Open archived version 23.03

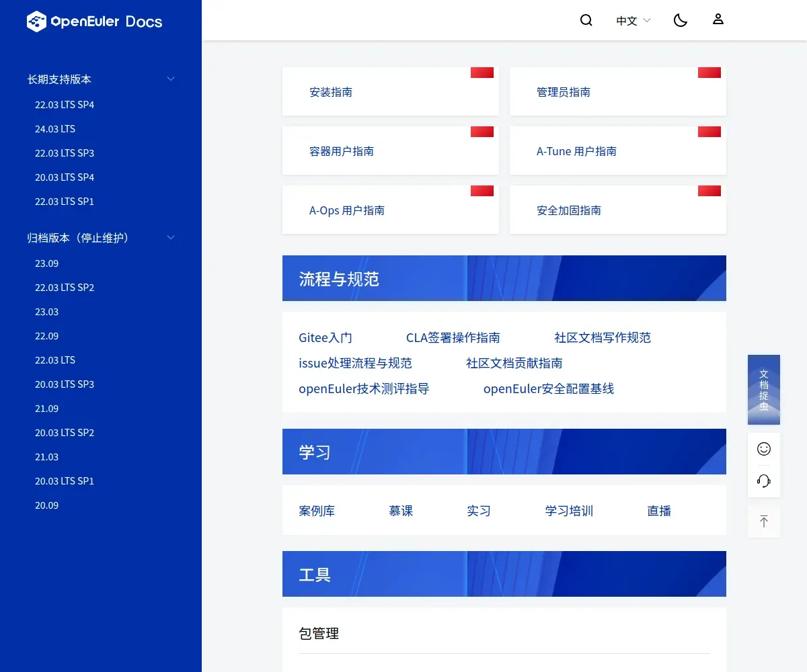pos(47,312)
